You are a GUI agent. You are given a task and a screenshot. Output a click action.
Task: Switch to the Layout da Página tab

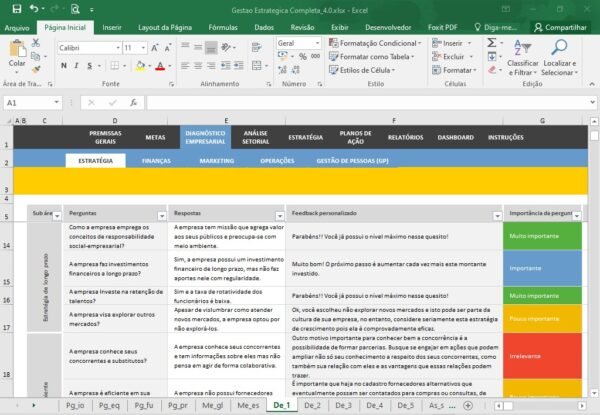point(165,28)
